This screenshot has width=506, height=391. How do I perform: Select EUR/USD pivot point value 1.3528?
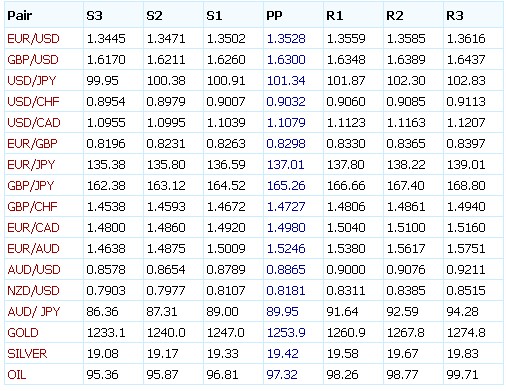coord(286,39)
